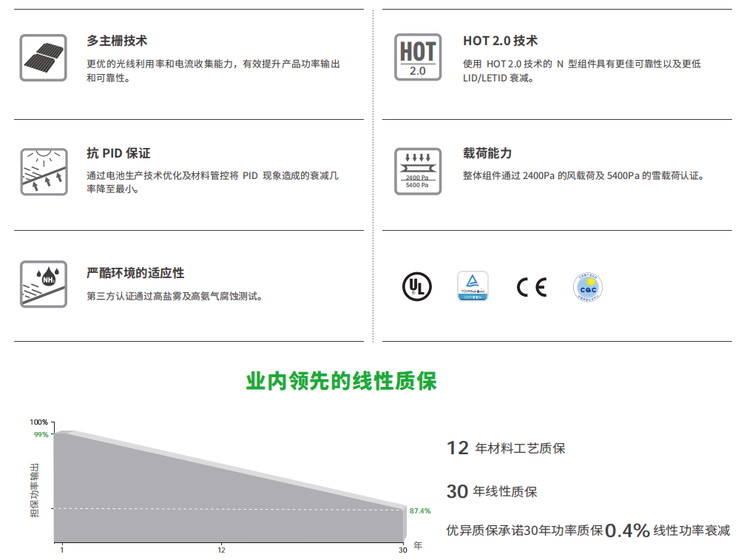Image resolution: width=738 pixels, height=560 pixels.
Task: Click the 载荷能力 heading
Action: (487, 153)
